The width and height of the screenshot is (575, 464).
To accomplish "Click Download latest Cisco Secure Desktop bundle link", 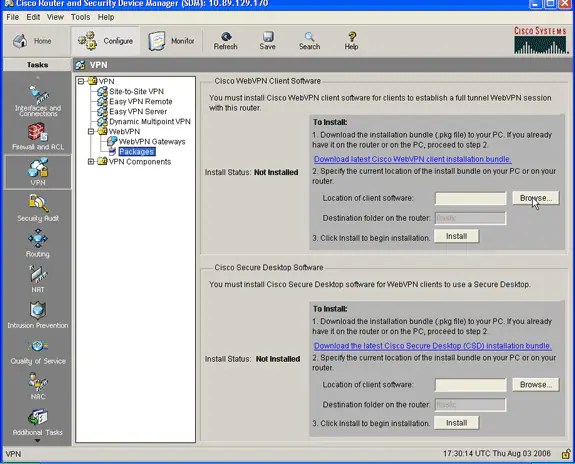I will (432, 346).
